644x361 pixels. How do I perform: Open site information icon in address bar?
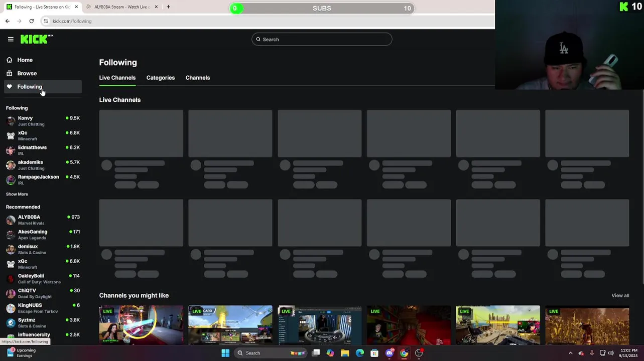coord(46,21)
